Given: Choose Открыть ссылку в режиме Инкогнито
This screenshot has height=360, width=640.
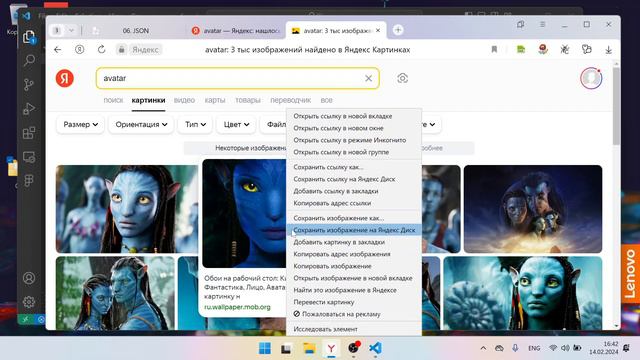Looking at the screenshot, I should coord(354,140).
